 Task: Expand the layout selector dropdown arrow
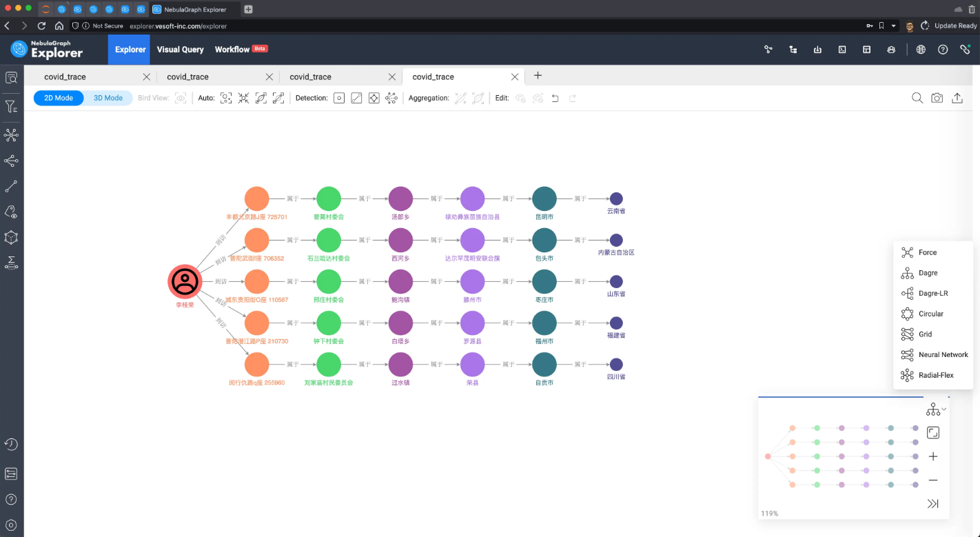(943, 409)
